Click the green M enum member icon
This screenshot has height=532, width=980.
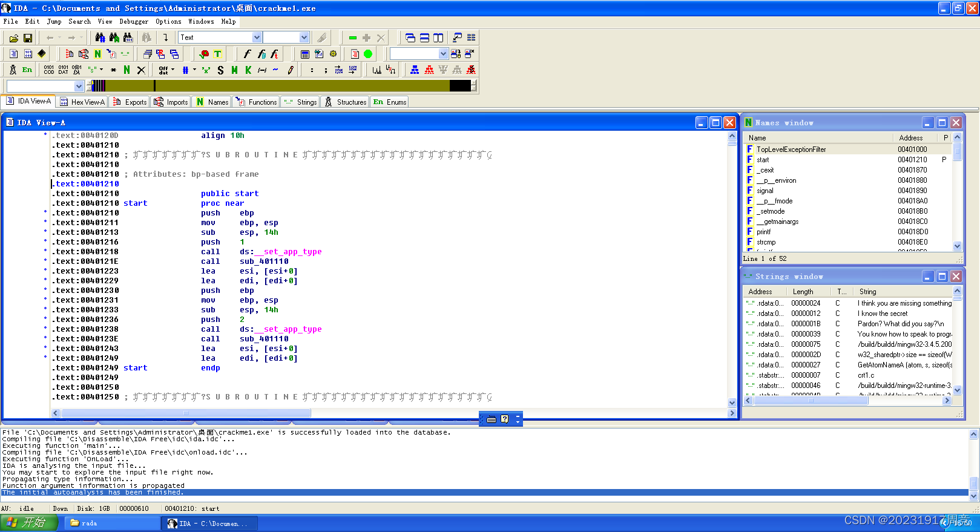click(234, 70)
